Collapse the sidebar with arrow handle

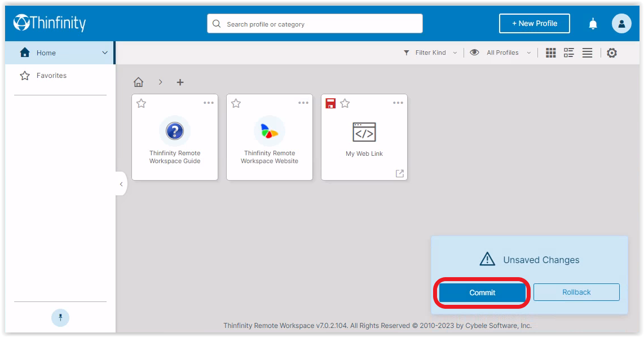[121, 183]
